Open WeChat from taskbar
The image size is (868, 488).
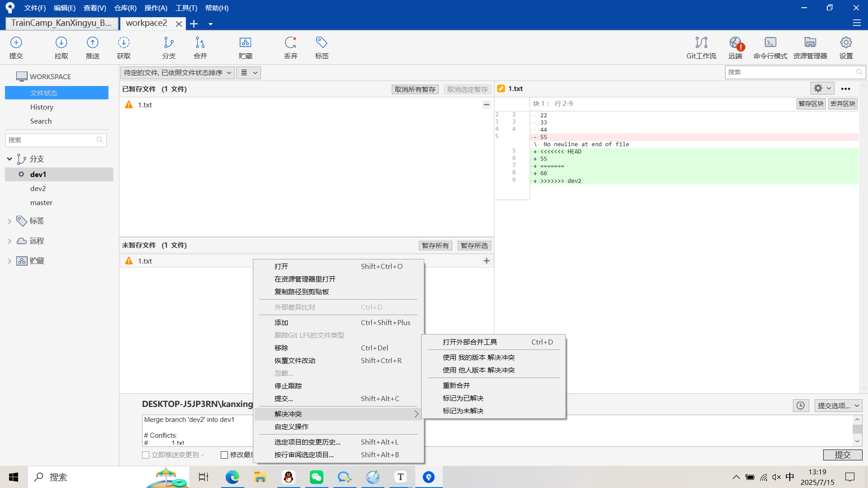coord(316,477)
